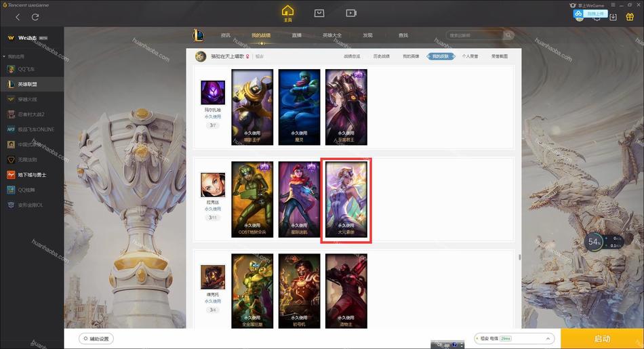
Task: Expand the server selection dropdown arrow
Action: 548,339
